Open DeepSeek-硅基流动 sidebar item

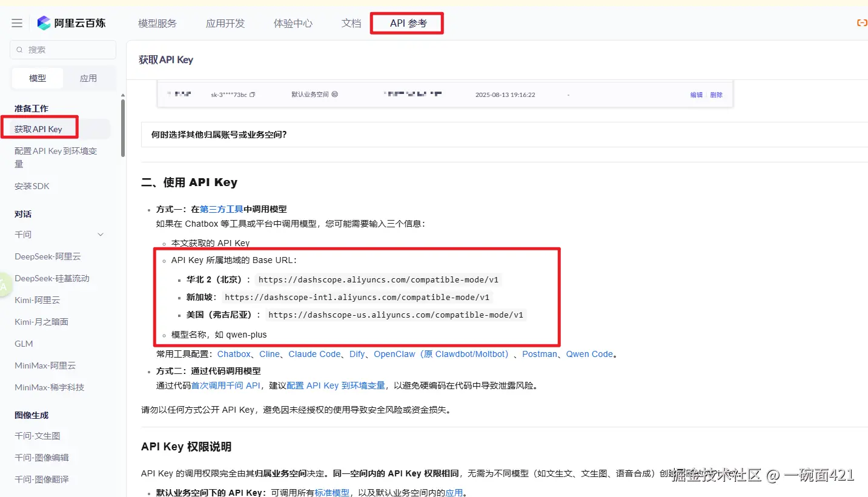pyautogui.click(x=52, y=278)
